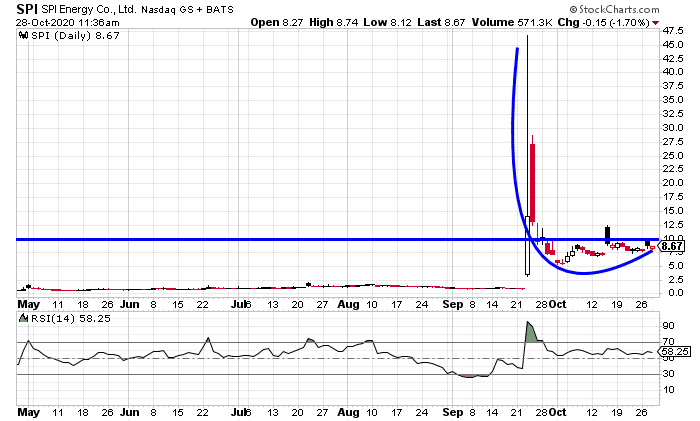Click the candlestick icon beside SPI (Daily)
Viewport: 700px width, 421px height.
pos(23,35)
